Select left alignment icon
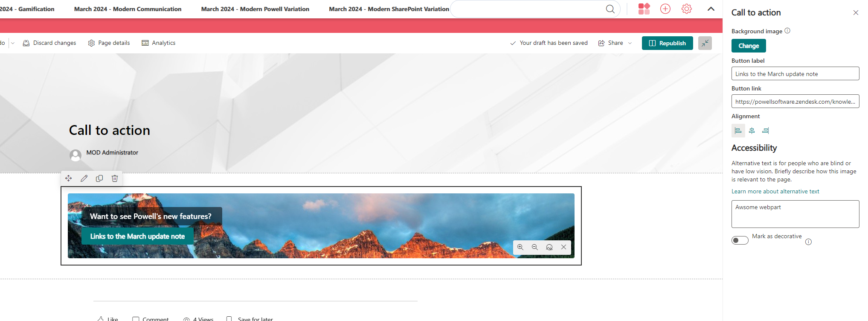This screenshot has width=868, height=321. tap(738, 131)
